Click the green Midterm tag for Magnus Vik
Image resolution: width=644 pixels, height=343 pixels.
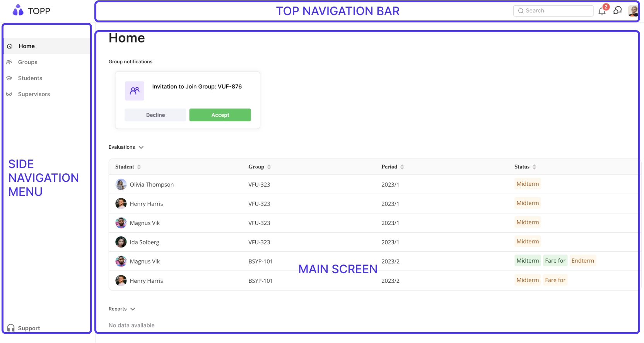point(527,261)
